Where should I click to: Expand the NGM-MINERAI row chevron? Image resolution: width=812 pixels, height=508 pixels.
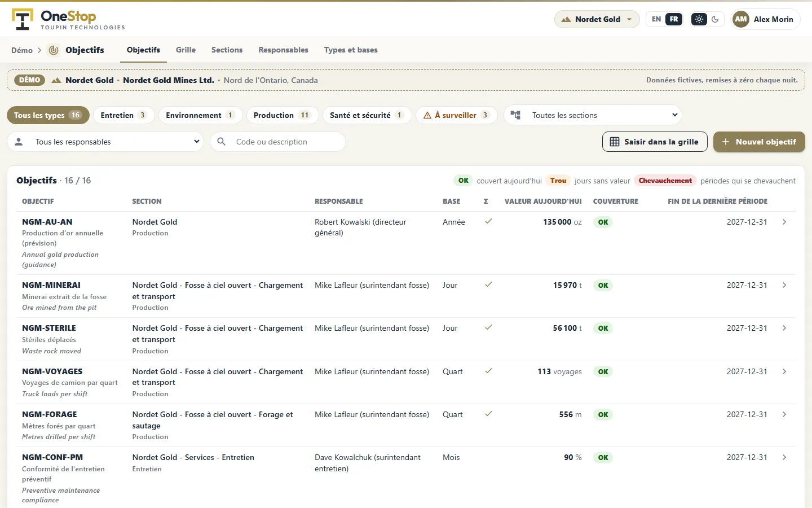784,285
